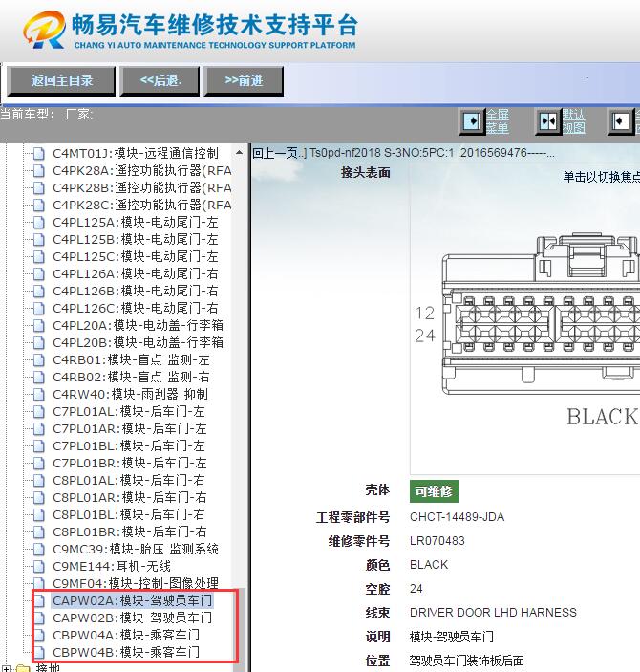This screenshot has width=640, height=672.
Task: Open C4PL125A:模块-电动尾门-左
Action: point(136,222)
